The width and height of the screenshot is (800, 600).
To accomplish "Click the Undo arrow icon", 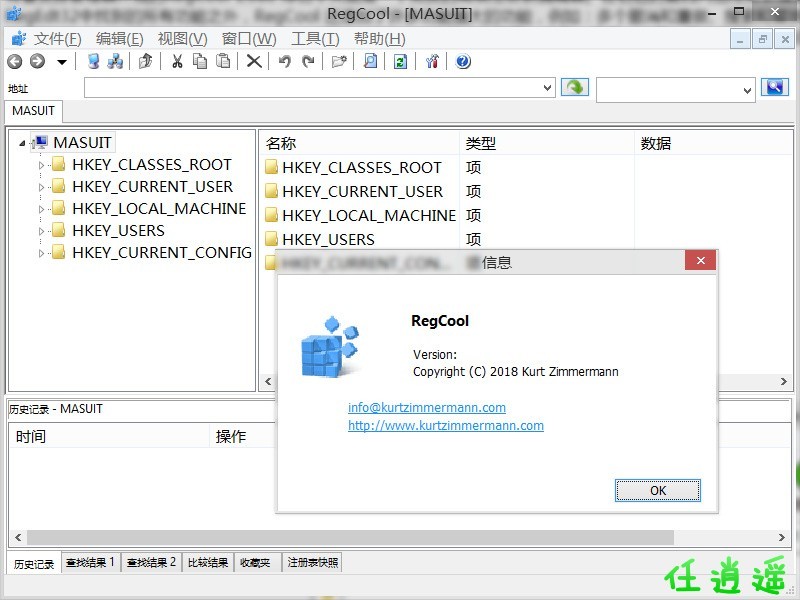I will coord(285,62).
